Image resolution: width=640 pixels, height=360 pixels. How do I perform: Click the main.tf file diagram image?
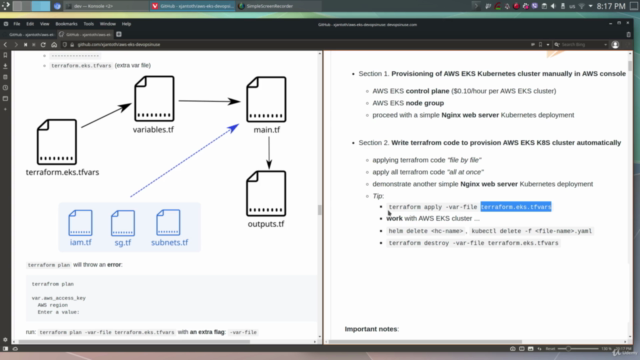point(266,99)
